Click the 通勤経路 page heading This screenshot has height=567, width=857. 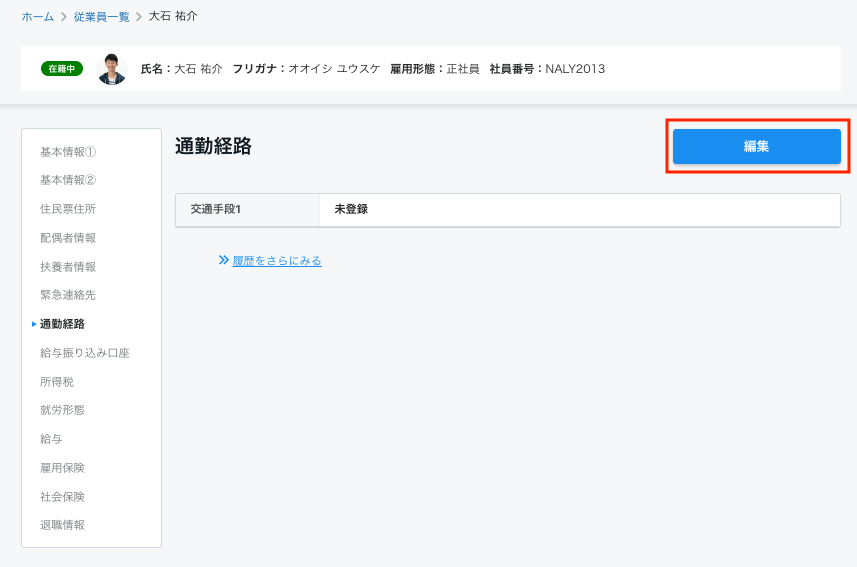[x=213, y=146]
